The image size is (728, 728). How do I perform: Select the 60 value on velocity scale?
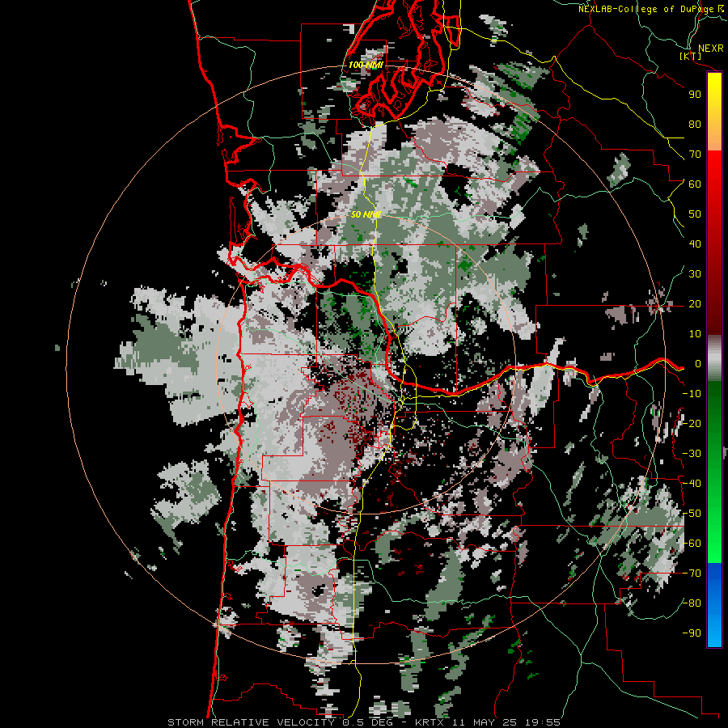click(695, 184)
